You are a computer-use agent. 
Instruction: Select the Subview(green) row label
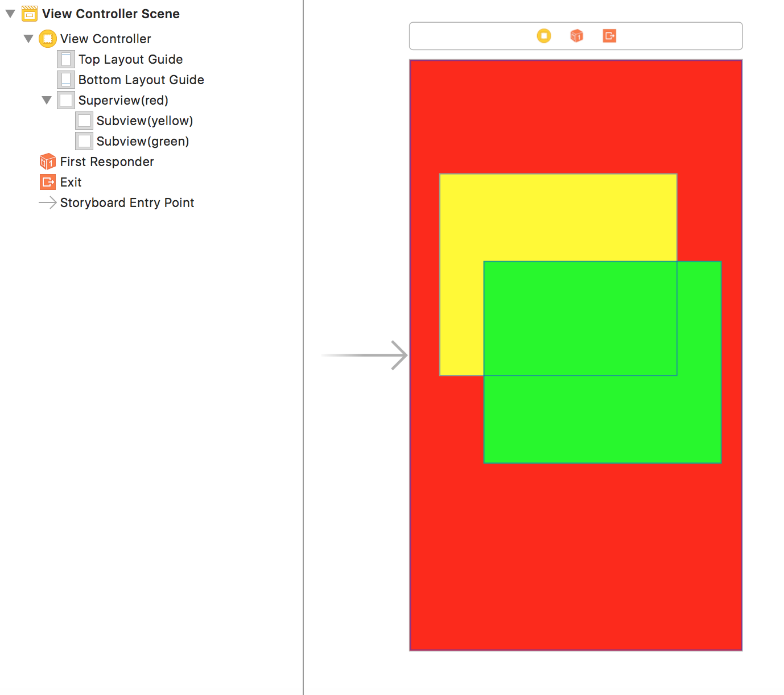point(143,141)
